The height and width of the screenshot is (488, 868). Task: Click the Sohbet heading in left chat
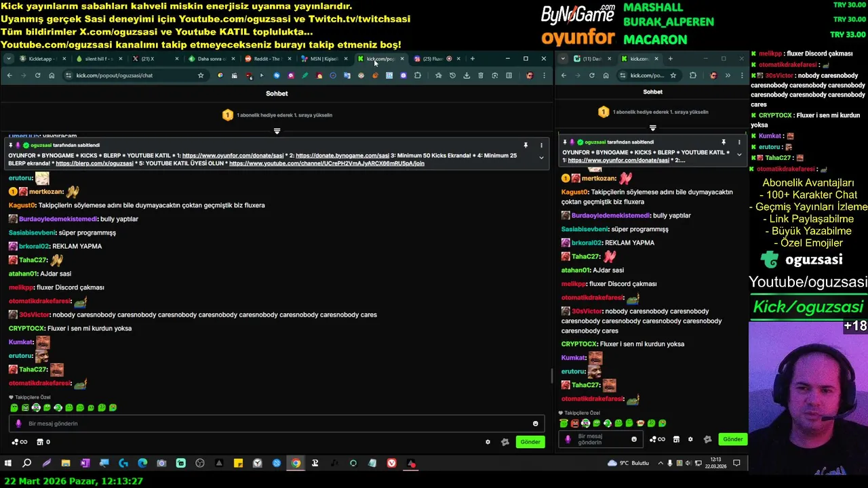pos(277,94)
